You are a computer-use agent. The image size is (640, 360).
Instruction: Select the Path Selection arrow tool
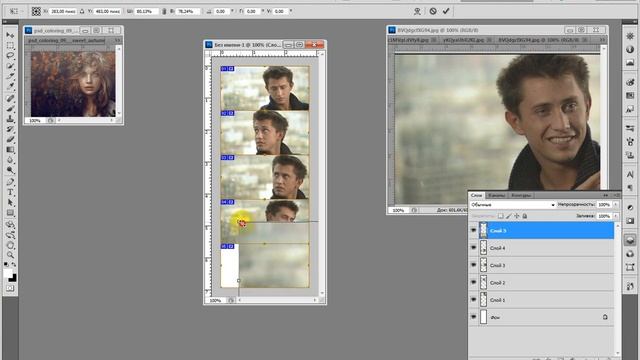10,202
